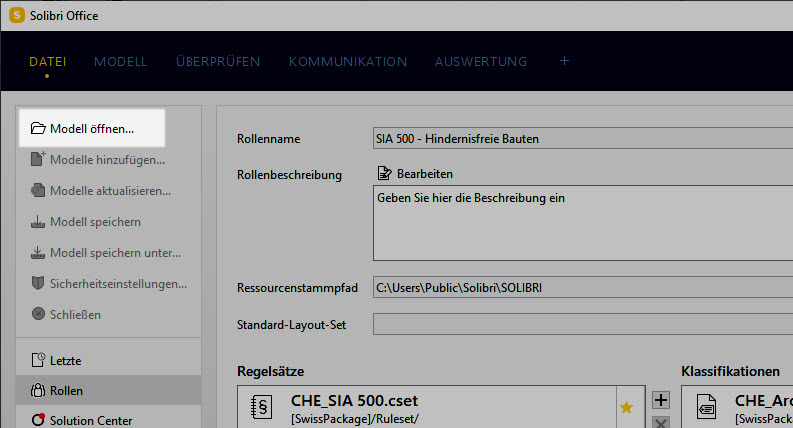Viewport: 793px width, 428px height.
Task: Open the Solution Center section
Action: coord(91,420)
